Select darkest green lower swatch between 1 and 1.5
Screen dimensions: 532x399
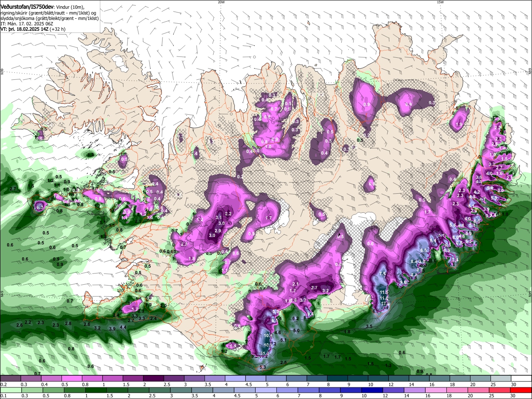tap(95, 390)
